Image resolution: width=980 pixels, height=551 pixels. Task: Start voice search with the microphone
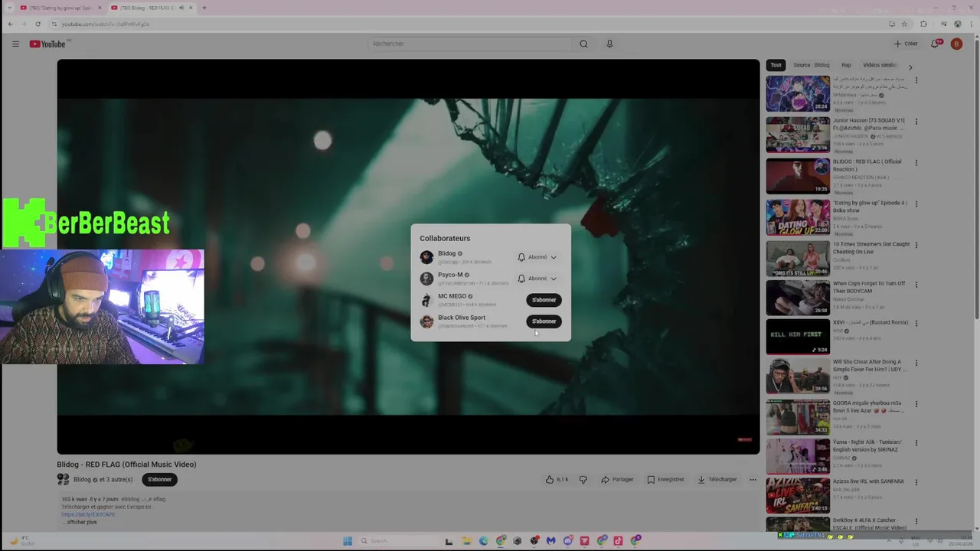click(x=609, y=44)
